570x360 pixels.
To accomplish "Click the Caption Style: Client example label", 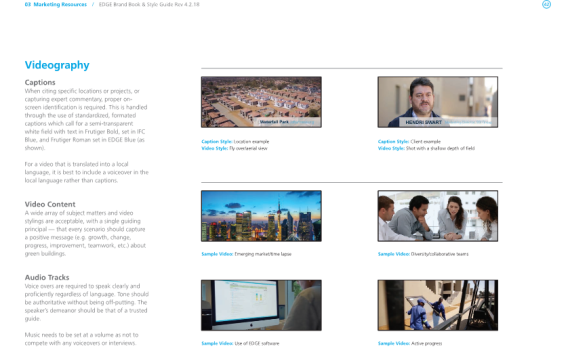I will 409,141.
